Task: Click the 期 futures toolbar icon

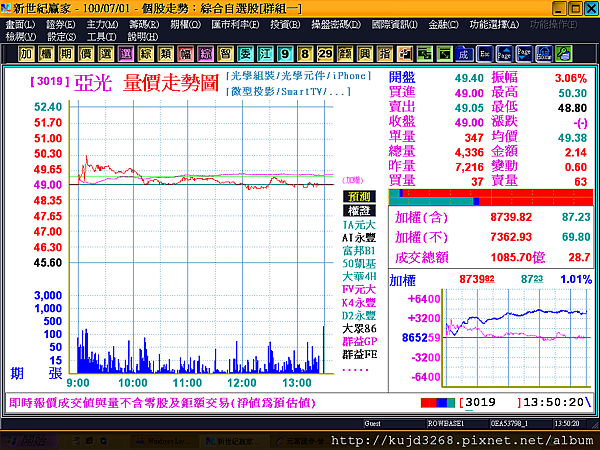Action: [66, 54]
